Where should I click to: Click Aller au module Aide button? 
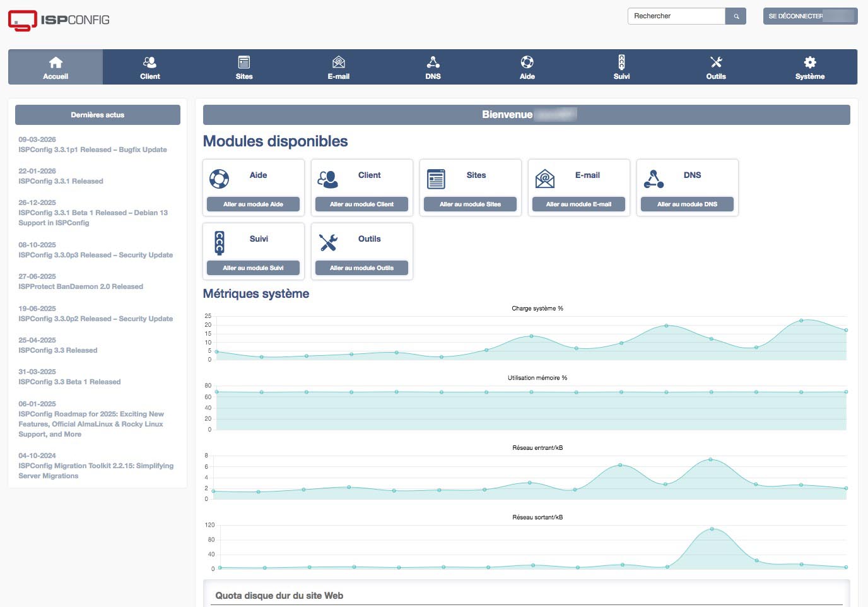click(253, 204)
